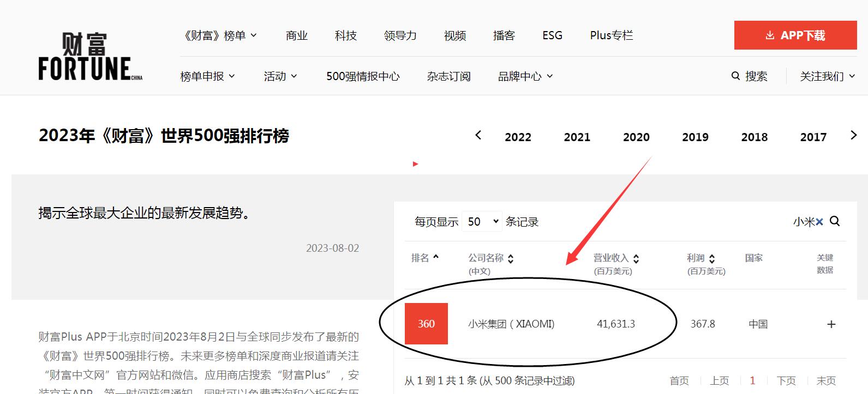Screen dimensions: 868x394
Task: Click the 下页 pagination link
Action: (x=786, y=380)
